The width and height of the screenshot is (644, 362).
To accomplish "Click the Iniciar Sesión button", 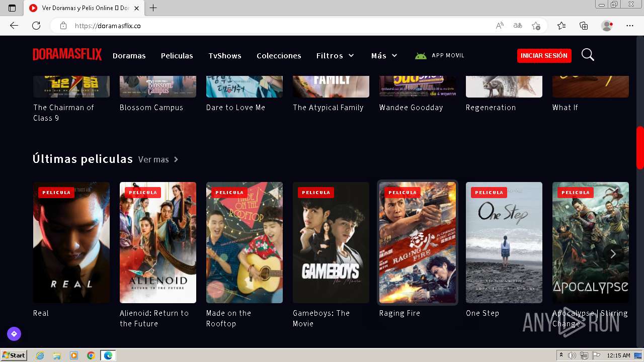I will (544, 55).
